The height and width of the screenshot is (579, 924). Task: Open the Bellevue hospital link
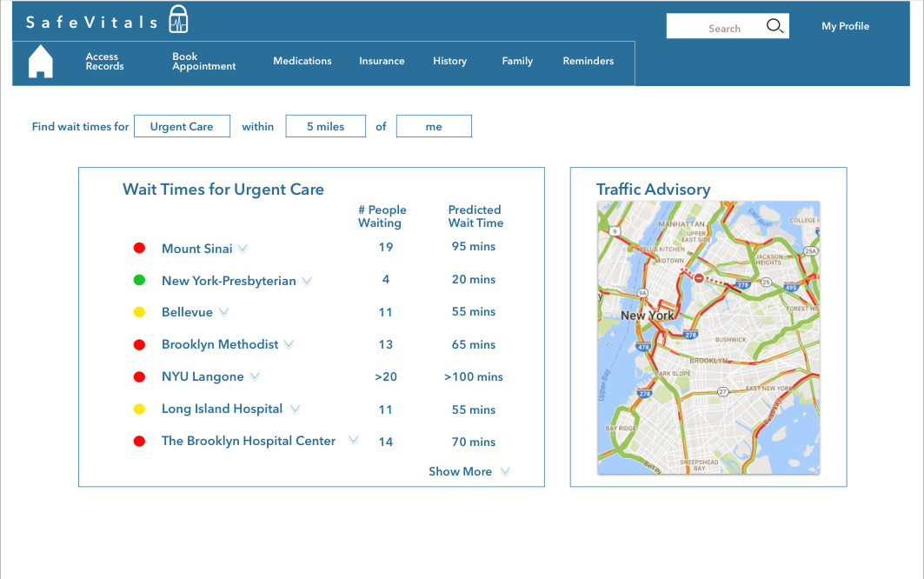point(187,312)
